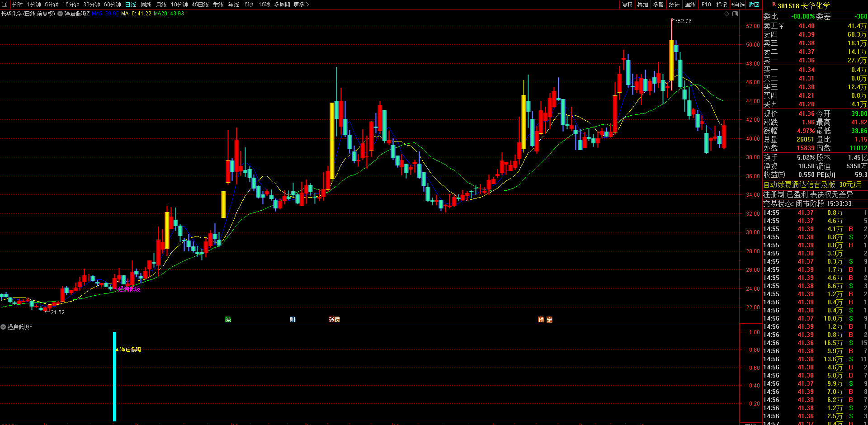Toggle right info panel icon above chart
Viewport: 868px width, 425px height.
[735, 14]
